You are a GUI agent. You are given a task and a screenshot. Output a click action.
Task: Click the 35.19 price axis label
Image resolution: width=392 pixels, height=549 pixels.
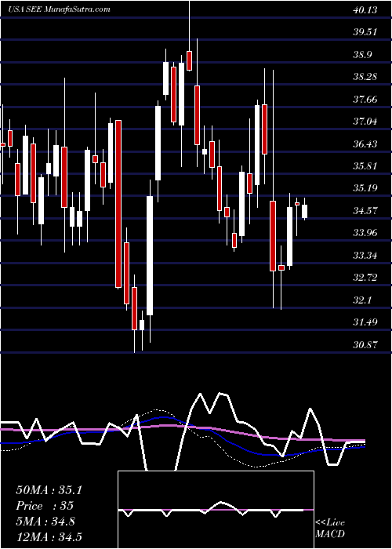click(x=365, y=188)
